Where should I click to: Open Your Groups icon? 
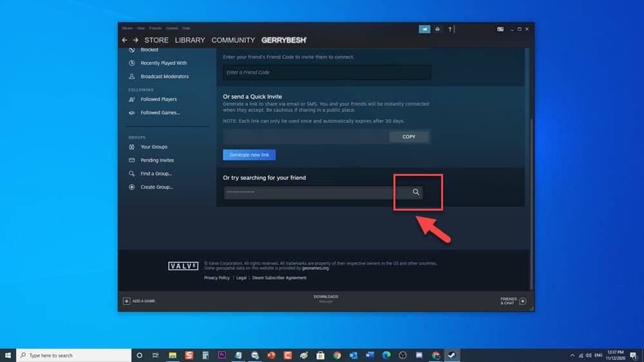point(131,147)
